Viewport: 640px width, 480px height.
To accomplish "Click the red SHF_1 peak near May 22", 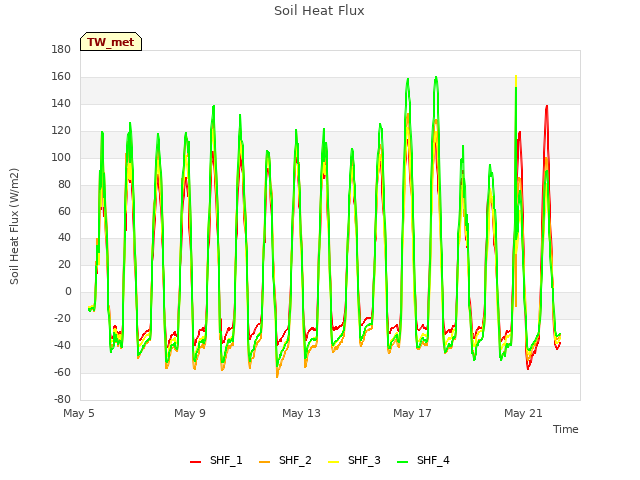I will (547, 107).
